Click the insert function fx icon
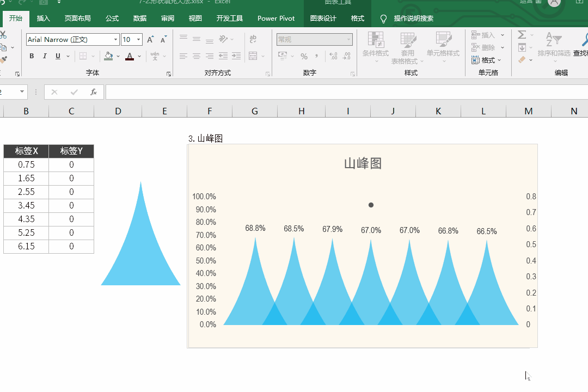Image resolution: width=588 pixels, height=392 pixels. pyautogui.click(x=94, y=92)
